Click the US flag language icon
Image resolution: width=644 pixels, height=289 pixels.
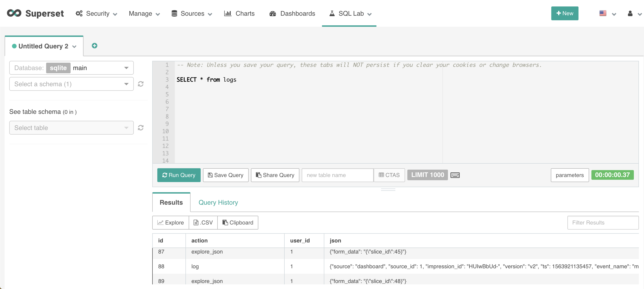pyautogui.click(x=603, y=14)
